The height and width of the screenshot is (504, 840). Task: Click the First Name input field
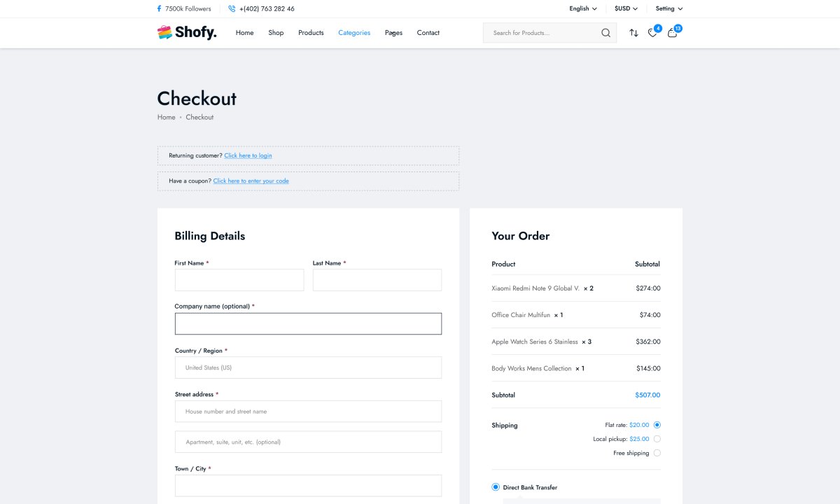(x=239, y=280)
